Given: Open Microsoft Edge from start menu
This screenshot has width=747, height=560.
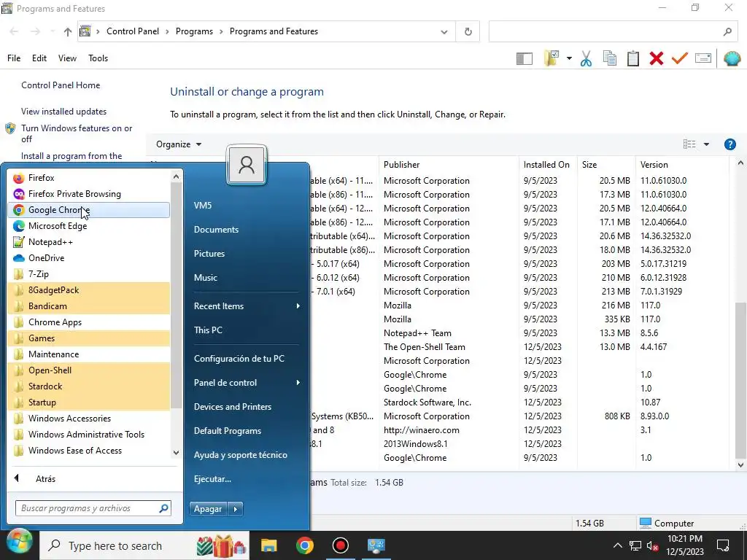Looking at the screenshot, I should tap(88, 226).
